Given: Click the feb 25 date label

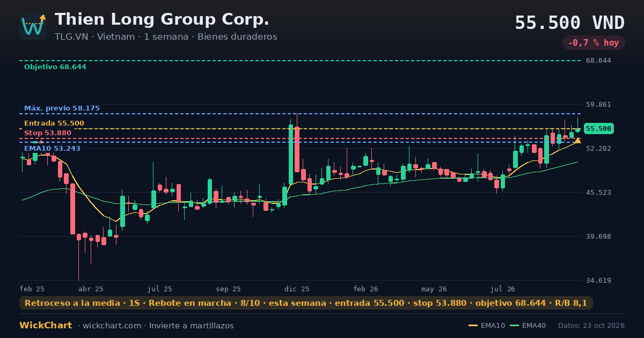Looking at the screenshot, I should click(32, 289).
